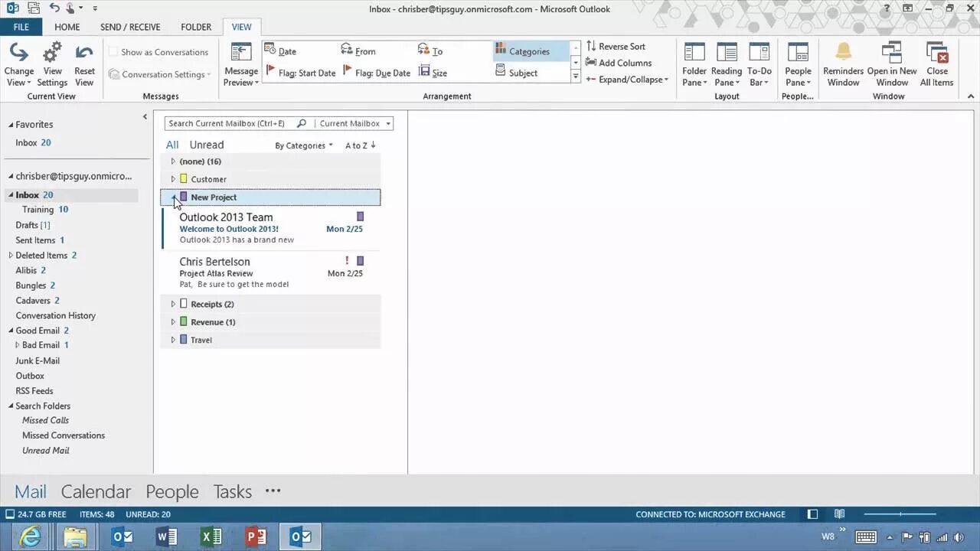Open Word from the taskbar
The height and width of the screenshot is (551, 980).
(167, 537)
